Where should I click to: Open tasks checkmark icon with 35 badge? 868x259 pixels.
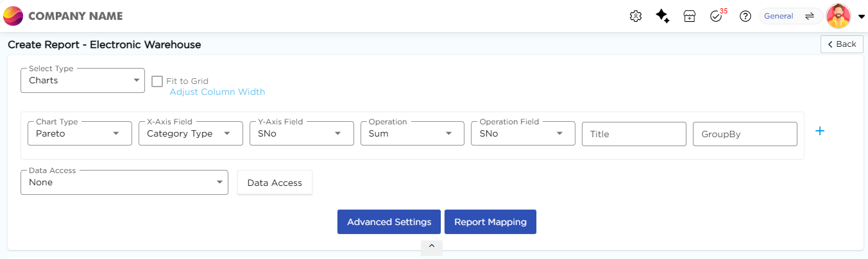pyautogui.click(x=717, y=17)
